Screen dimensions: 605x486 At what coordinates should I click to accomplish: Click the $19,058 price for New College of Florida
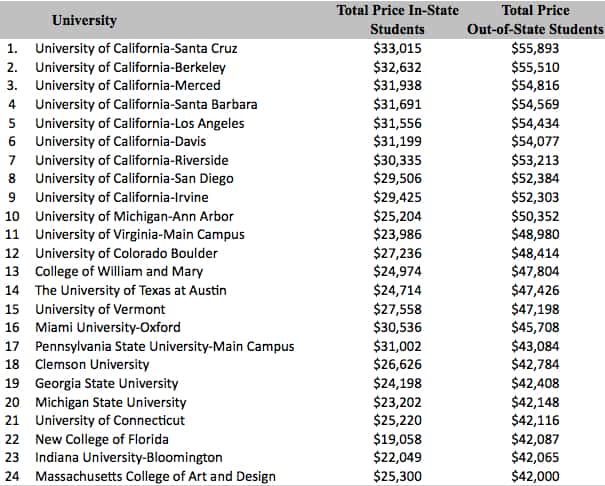point(397,439)
